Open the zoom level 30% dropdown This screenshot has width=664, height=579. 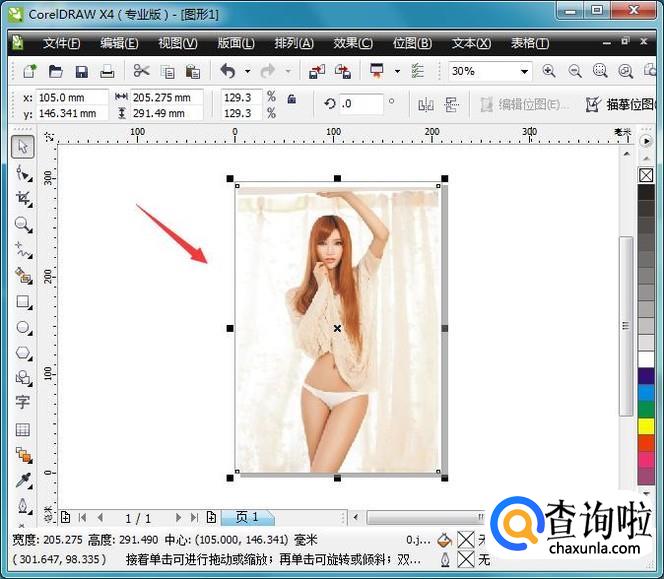point(524,72)
